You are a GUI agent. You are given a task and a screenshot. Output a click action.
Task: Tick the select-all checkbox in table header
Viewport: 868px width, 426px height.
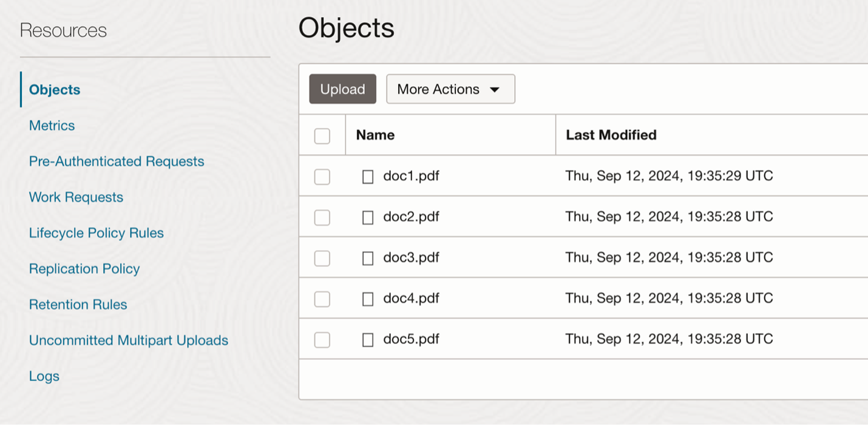[322, 135]
